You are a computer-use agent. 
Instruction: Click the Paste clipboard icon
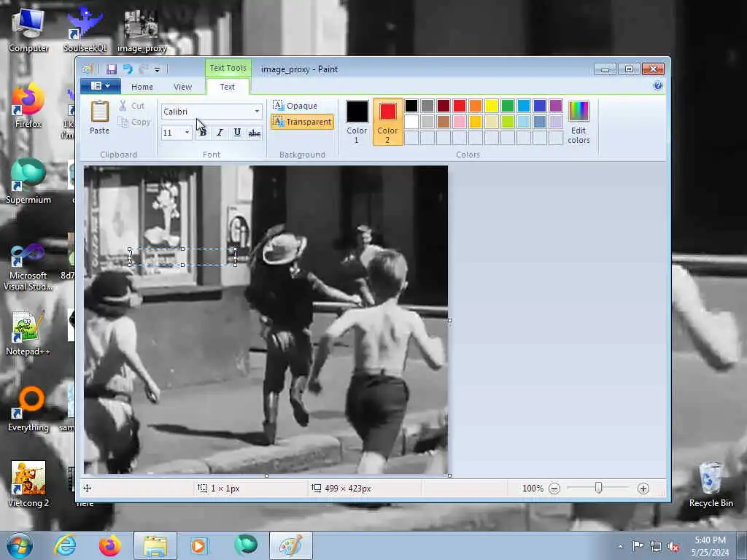tap(99, 112)
